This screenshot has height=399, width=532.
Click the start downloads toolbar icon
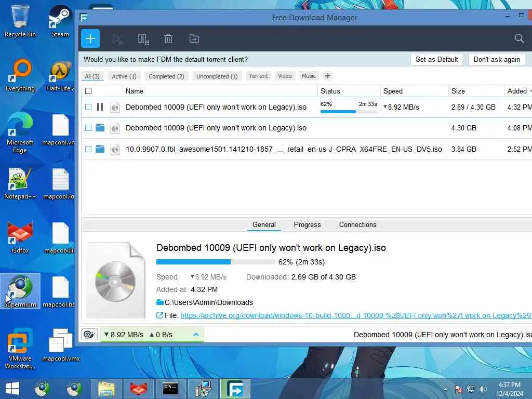click(117, 39)
